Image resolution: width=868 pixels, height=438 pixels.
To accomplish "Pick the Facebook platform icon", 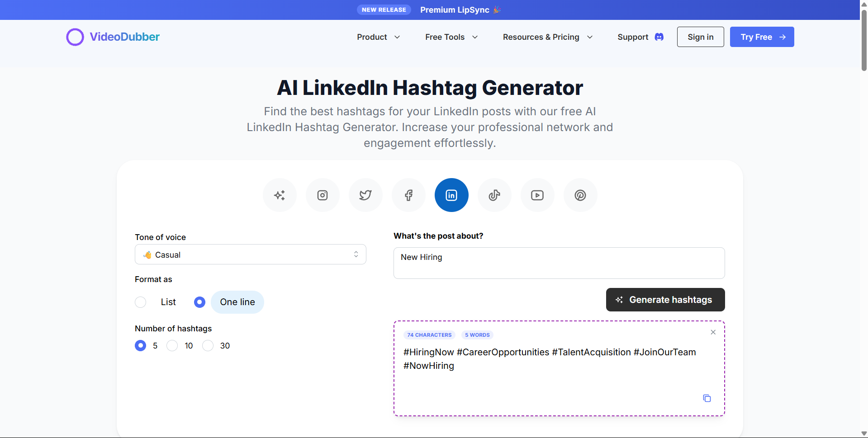I will click(x=408, y=195).
